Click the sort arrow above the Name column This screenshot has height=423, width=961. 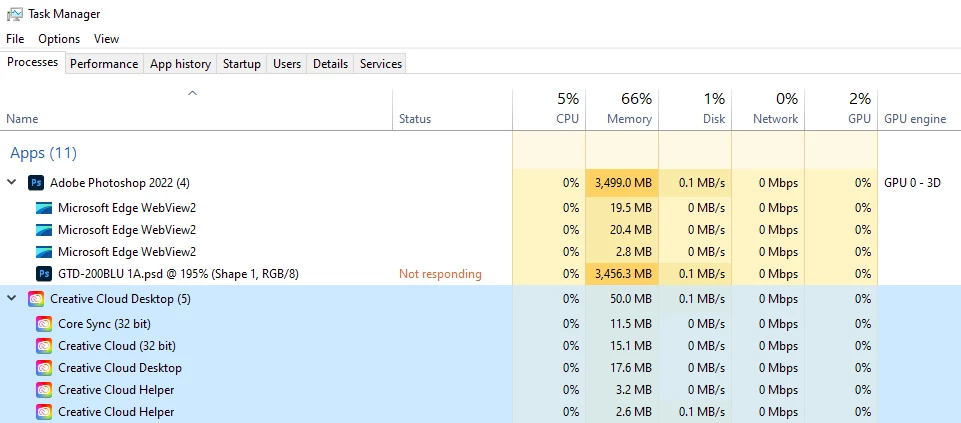click(192, 93)
